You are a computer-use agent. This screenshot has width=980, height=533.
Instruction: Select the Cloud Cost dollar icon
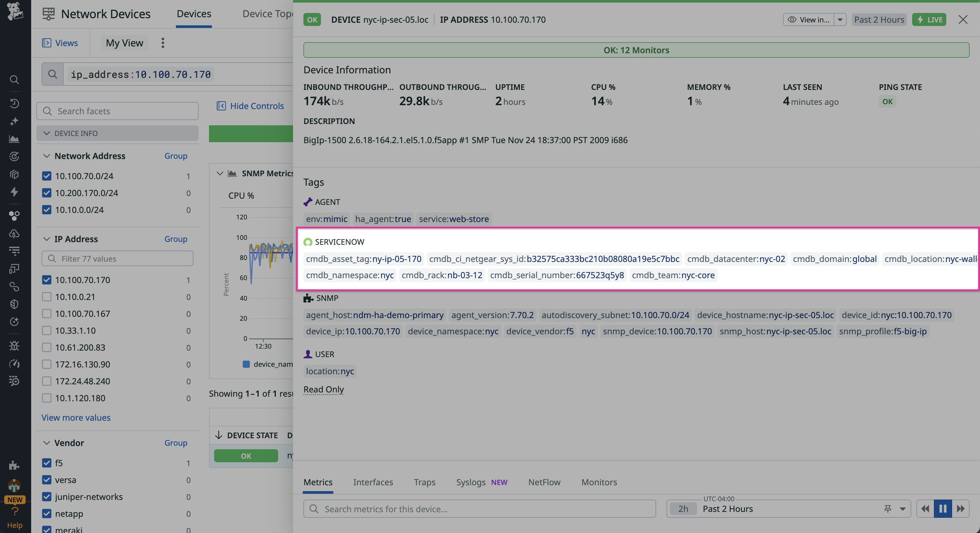point(14,234)
